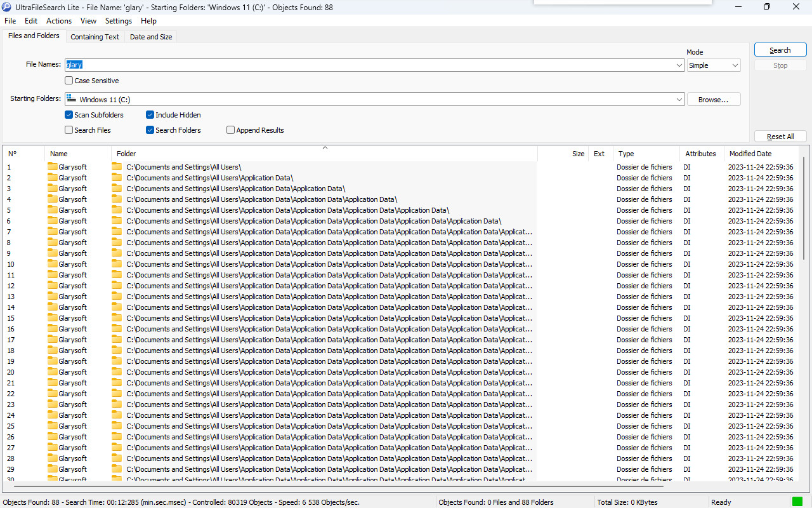This screenshot has height=508, width=812.
Task: Click the path folder icon in row 26
Action: point(117,437)
